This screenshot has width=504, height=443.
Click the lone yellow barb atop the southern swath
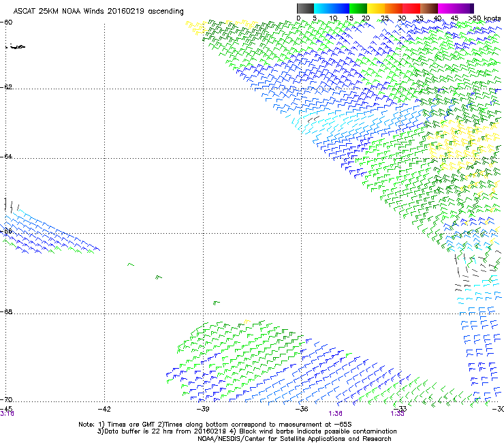pyautogui.click(x=247, y=322)
